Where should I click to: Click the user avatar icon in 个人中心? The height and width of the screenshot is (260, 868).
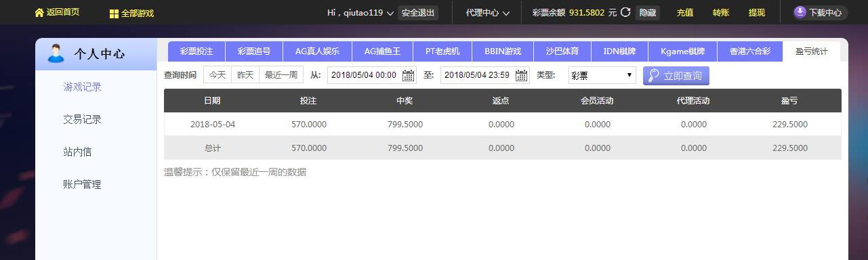tap(56, 53)
